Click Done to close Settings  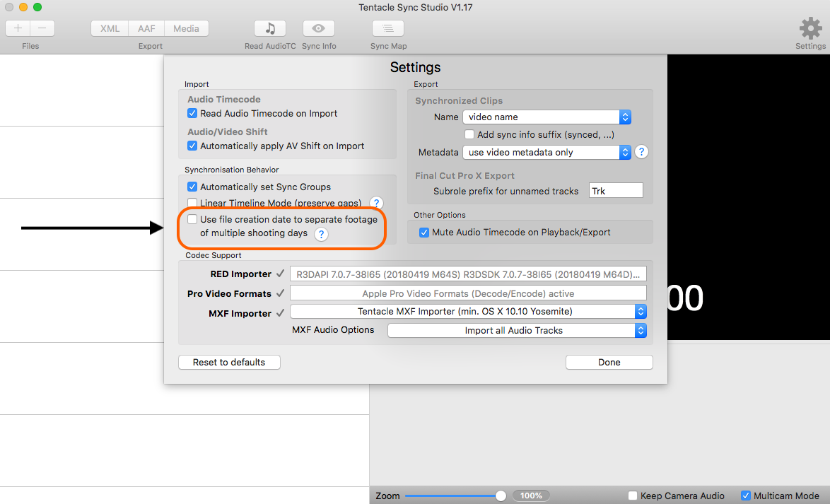609,362
